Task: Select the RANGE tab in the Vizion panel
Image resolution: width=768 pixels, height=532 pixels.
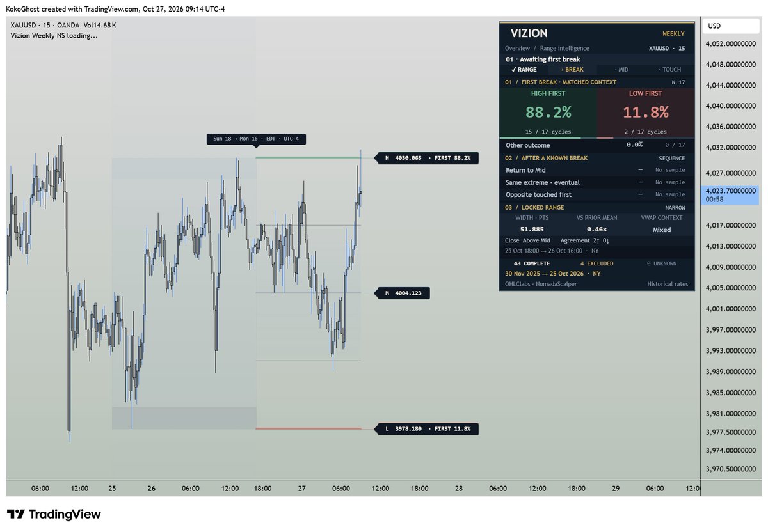Action: click(x=524, y=69)
